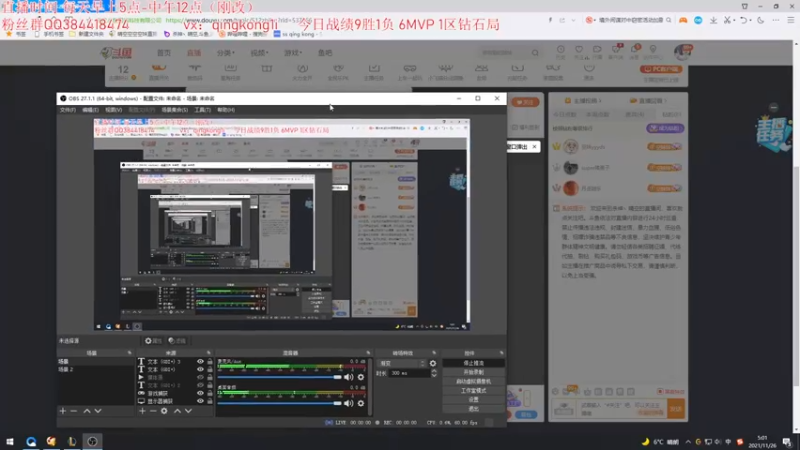Viewport: 800px width, 450px height.
Task: Open the 文件(F) menu in OBS
Action: [68, 110]
